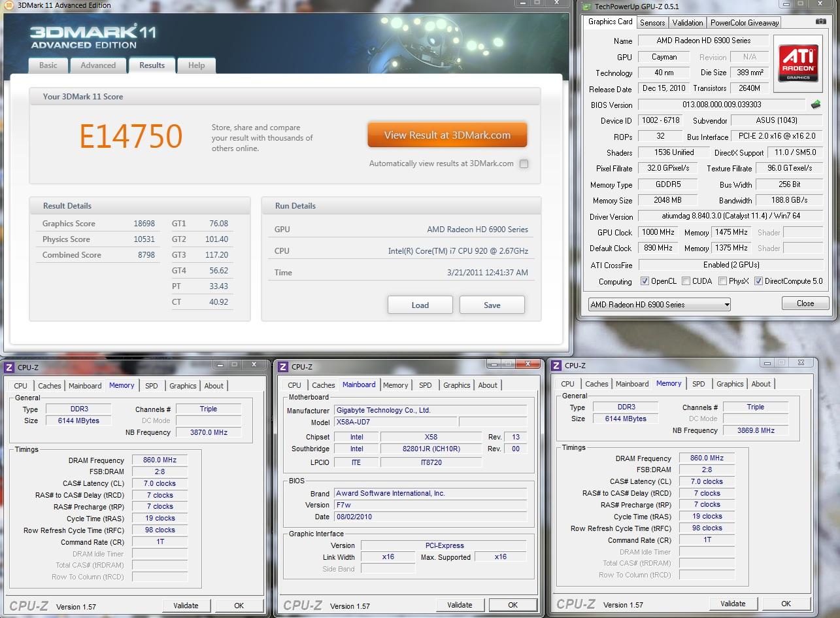The height and width of the screenshot is (618, 840).
Task: Toggle the CUDA checkbox in GPU-Z
Action: (686, 281)
